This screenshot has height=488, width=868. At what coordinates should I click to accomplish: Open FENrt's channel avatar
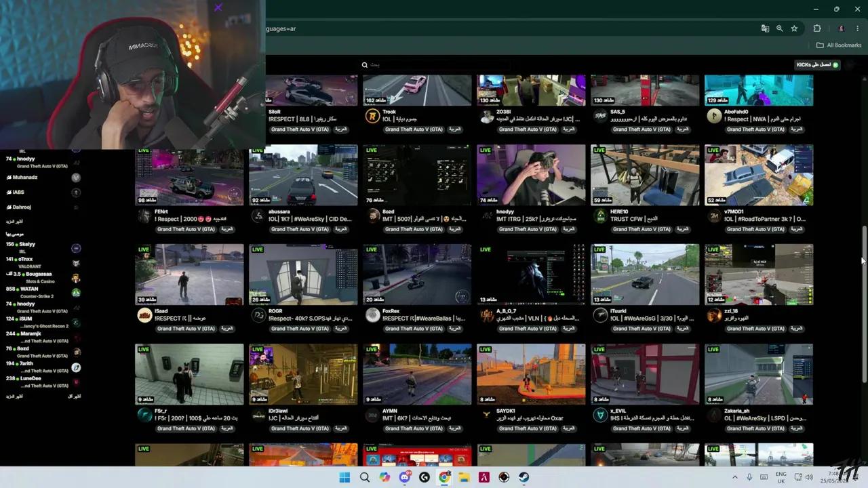point(144,216)
